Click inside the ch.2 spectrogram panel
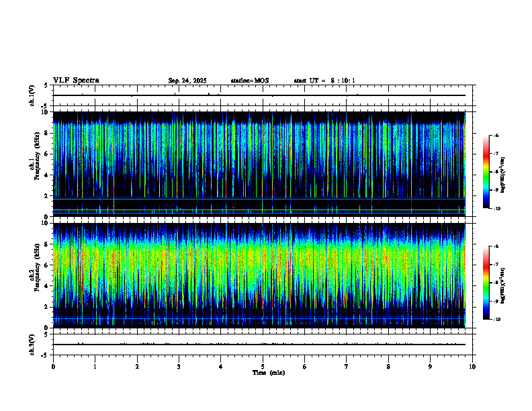532x411 pixels. 259,275
